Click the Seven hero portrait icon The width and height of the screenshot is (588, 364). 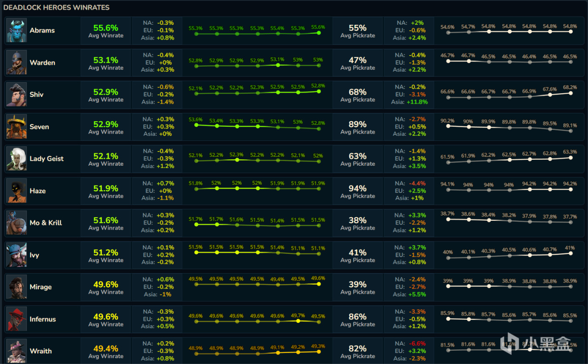click(x=17, y=127)
